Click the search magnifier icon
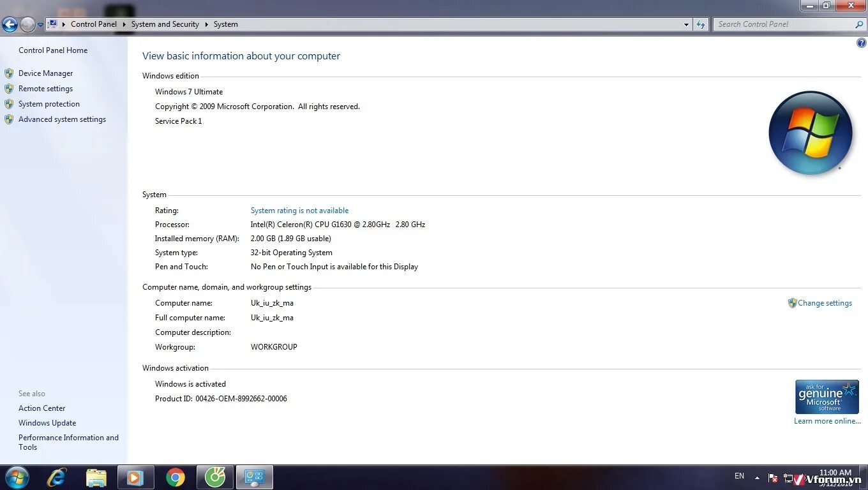Image resolution: width=868 pixels, height=490 pixels. 859,24
